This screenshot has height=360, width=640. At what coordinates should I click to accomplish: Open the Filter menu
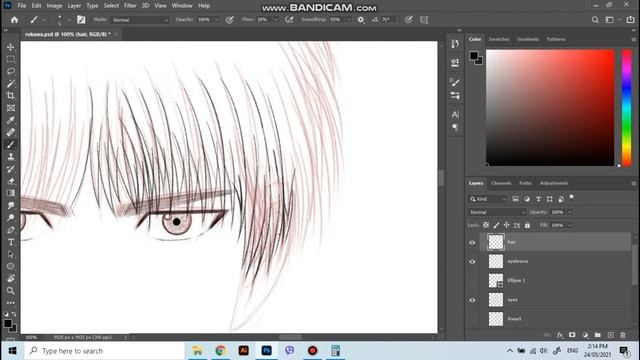[130, 6]
